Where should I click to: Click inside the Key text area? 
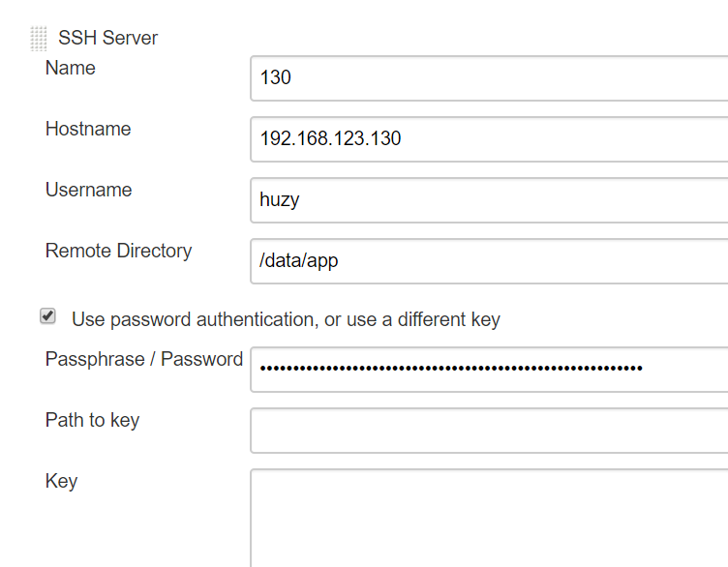coord(489,518)
